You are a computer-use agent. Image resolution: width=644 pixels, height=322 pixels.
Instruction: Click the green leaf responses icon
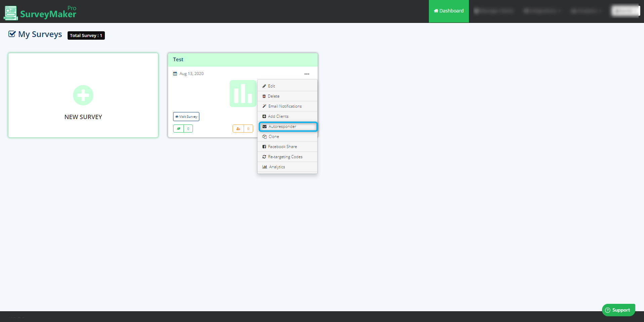179,129
